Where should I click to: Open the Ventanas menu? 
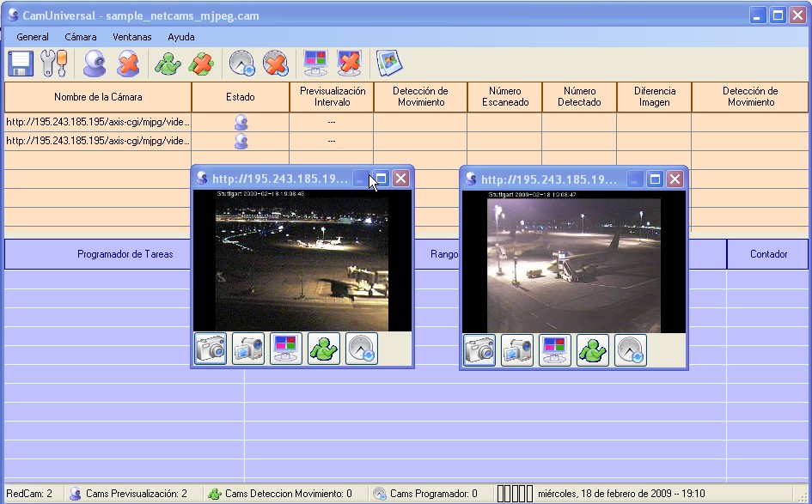click(x=132, y=37)
